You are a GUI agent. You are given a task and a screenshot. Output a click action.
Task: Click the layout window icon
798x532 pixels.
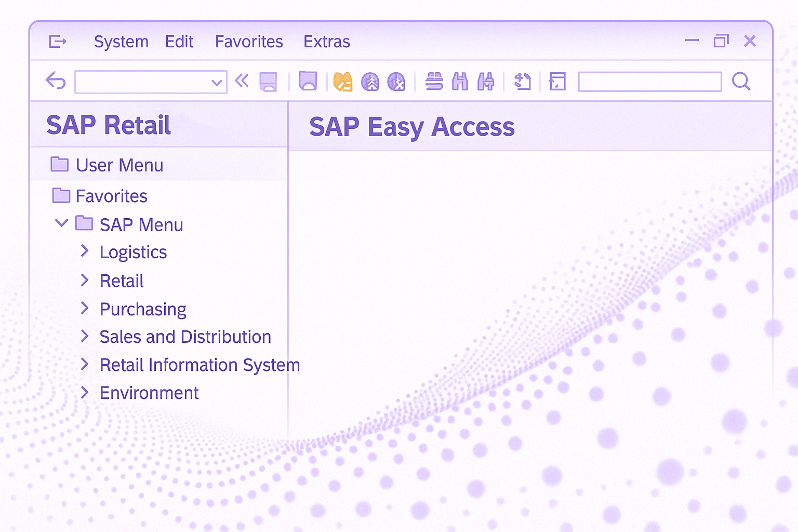557,82
